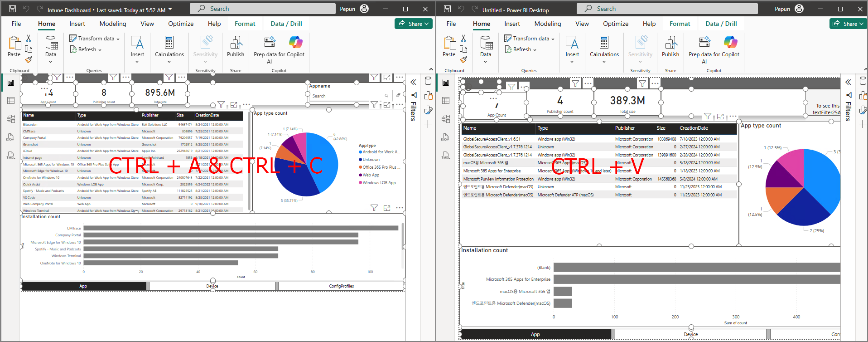Image resolution: width=868 pixels, height=342 pixels.
Task: Click Copilot icon in Untitled window ribbon
Action: (730, 42)
